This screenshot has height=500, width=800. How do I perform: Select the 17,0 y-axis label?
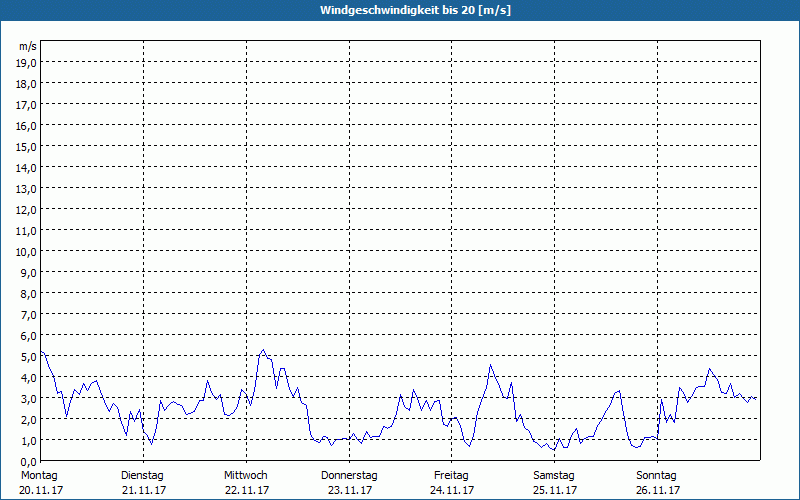(27, 105)
